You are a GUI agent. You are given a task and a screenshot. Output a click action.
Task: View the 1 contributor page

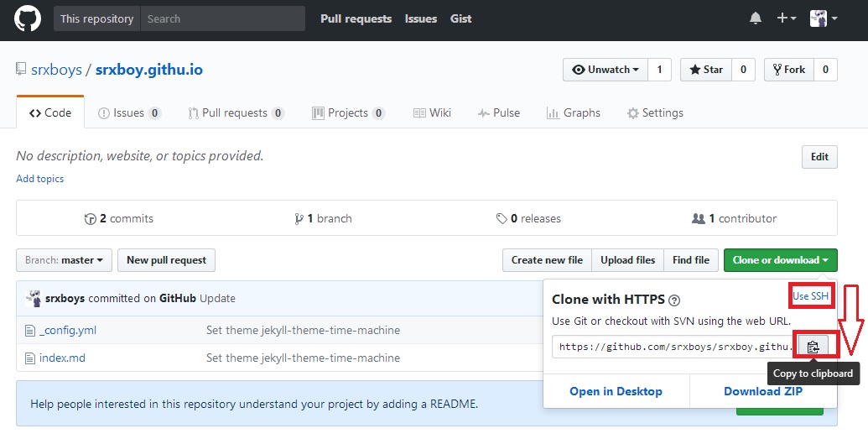(x=734, y=218)
